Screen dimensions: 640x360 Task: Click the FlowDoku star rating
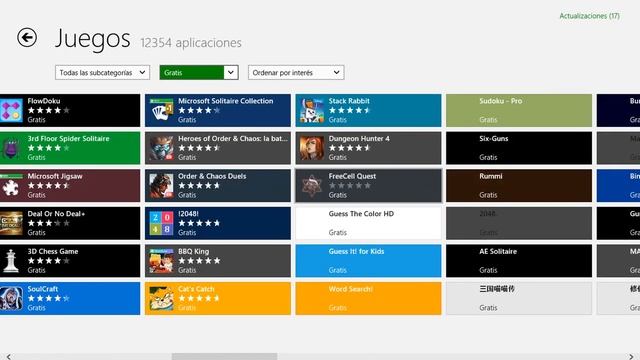click(49, 110)
